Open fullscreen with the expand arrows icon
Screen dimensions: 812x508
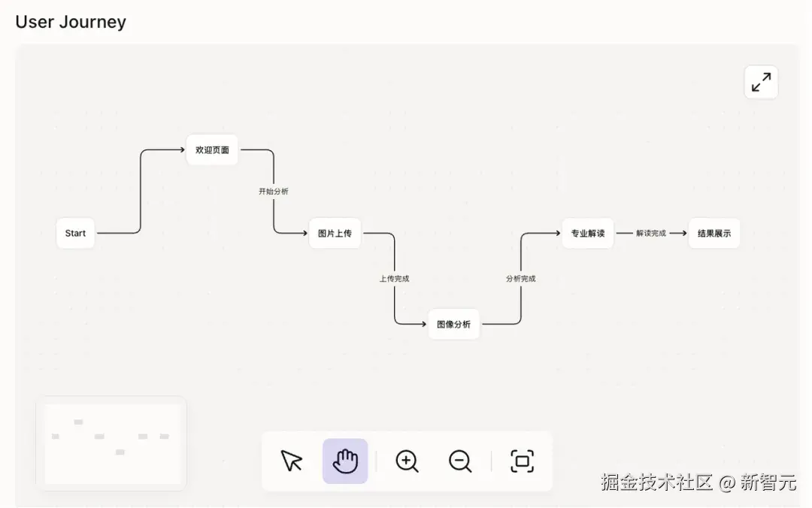[x=761, y=81]
